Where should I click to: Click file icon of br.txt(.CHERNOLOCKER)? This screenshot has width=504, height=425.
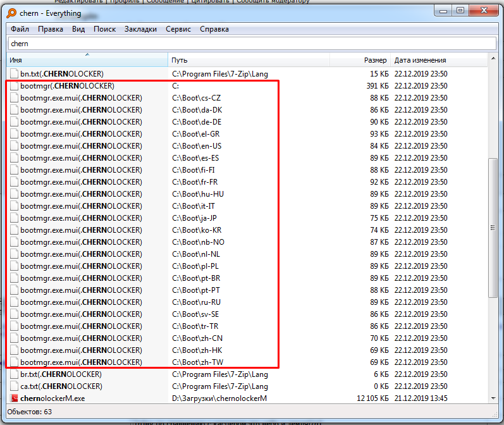(14, 374)
